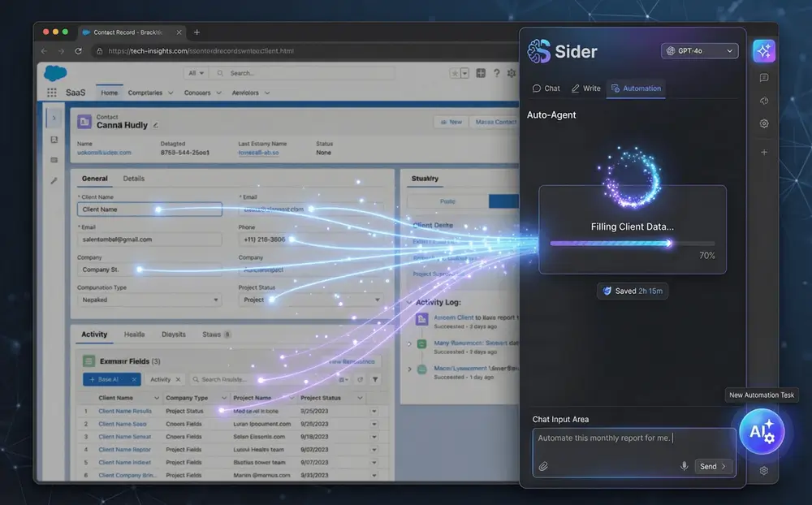
Task: Click the attachment paperclip in chat input
Action: pyautogui.click(x=542, y=466)
